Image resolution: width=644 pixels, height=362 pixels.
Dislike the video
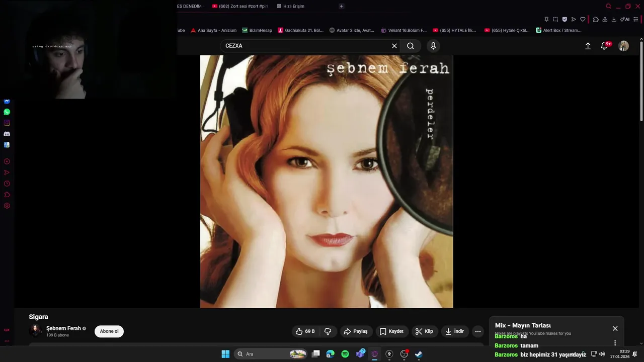[x=328, y=331]
